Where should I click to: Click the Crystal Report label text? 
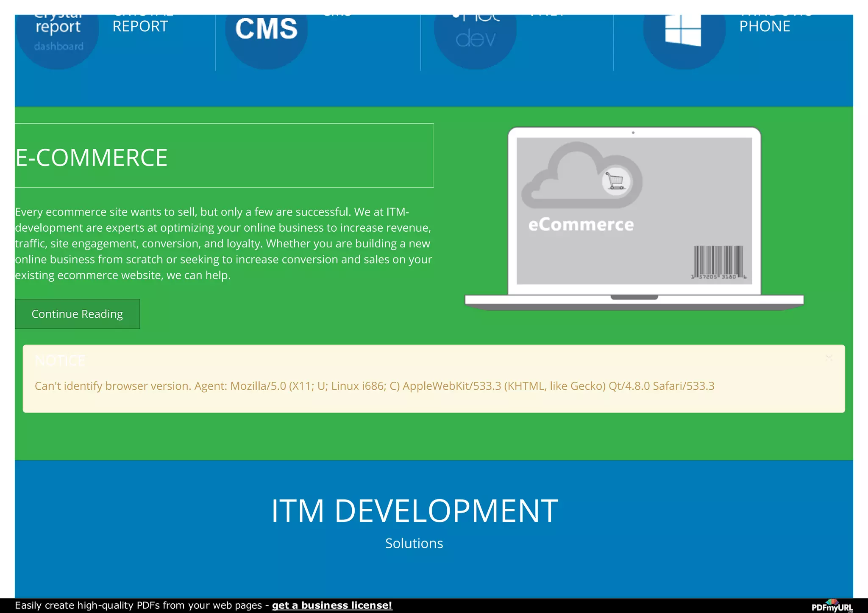140,26
